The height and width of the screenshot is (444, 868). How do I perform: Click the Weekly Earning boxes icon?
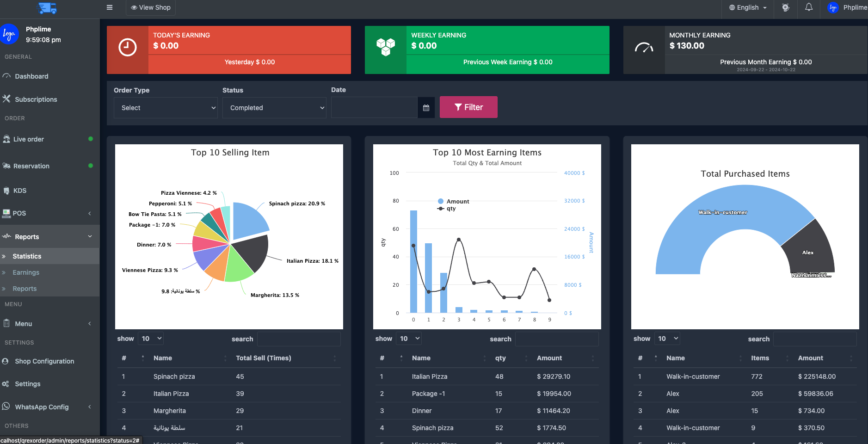(386, 48)
